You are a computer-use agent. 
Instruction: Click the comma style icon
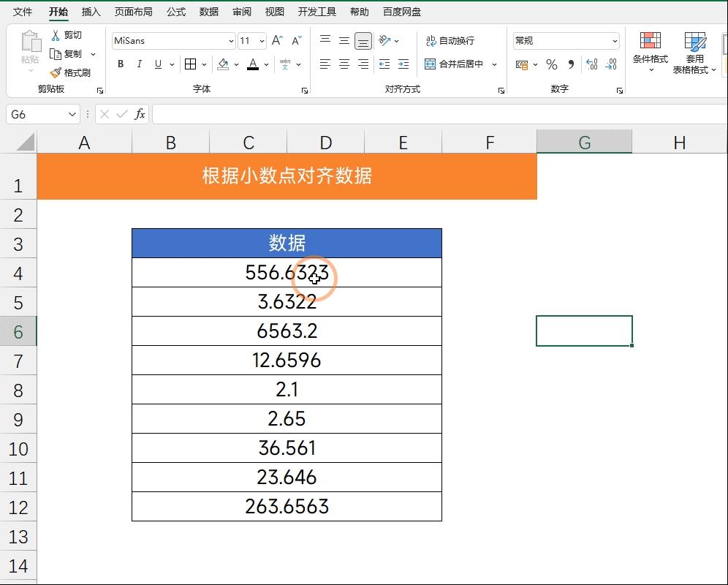click(569, 64)
